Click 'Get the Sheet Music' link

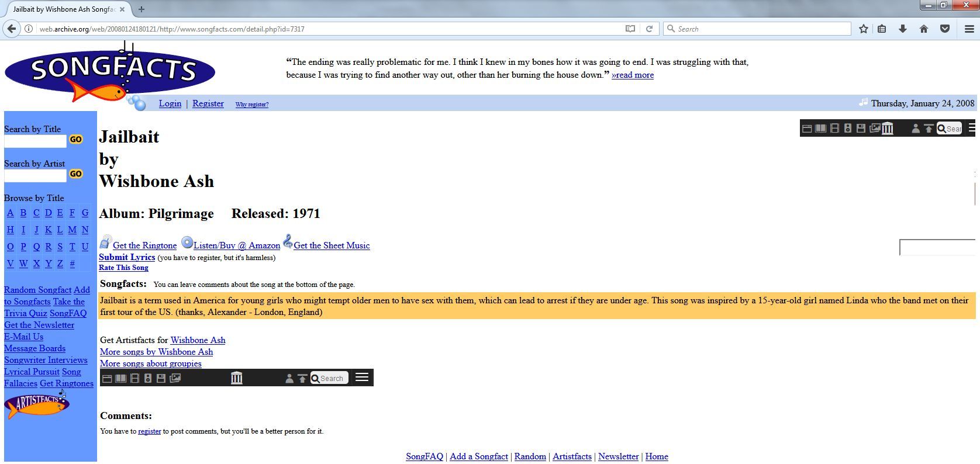click(332, 245)
